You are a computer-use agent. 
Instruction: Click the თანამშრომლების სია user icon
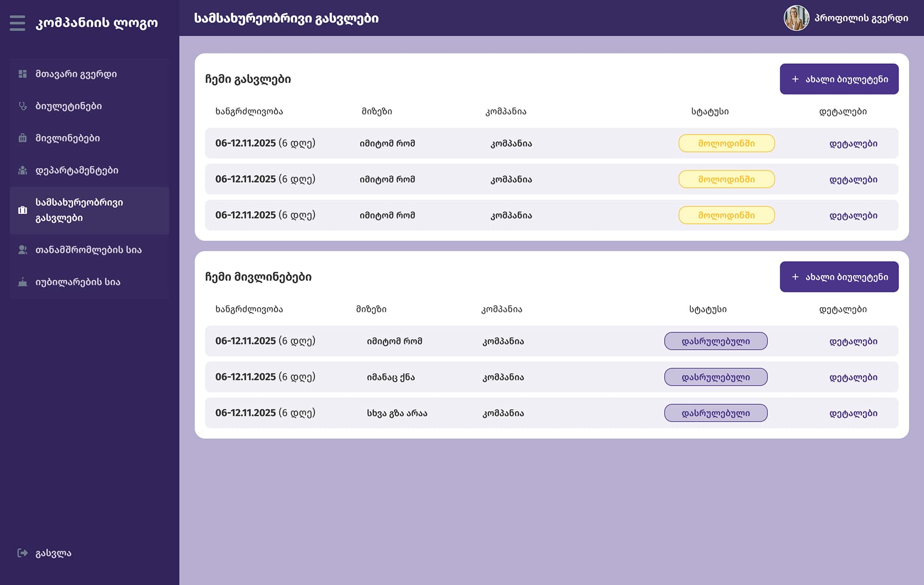coord(23,250)
